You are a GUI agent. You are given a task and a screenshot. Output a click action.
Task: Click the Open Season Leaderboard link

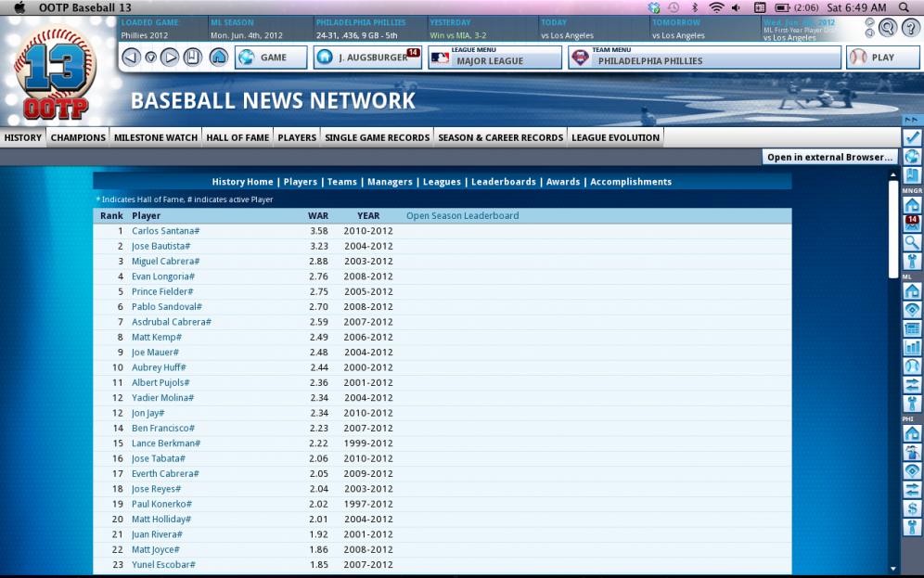click(462, 216)
